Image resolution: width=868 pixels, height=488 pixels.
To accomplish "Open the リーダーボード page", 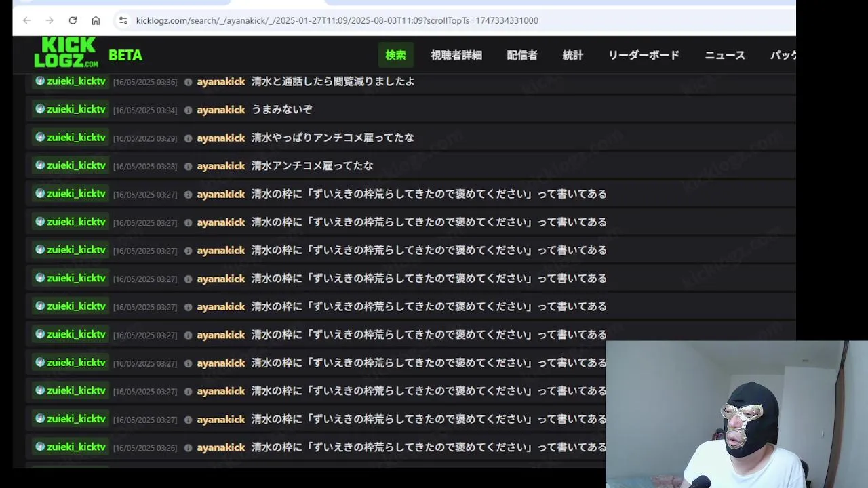I will tap(644, 55).
